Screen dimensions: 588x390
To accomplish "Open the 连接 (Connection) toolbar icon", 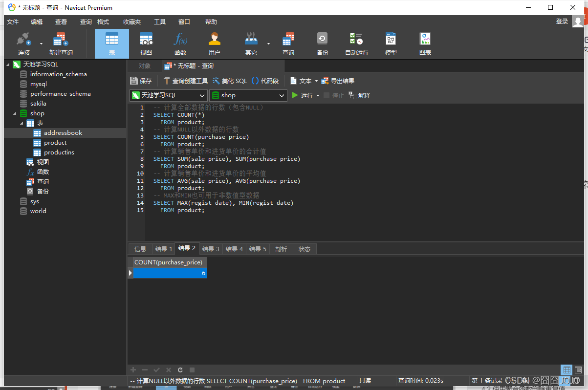I will [23, 43].
